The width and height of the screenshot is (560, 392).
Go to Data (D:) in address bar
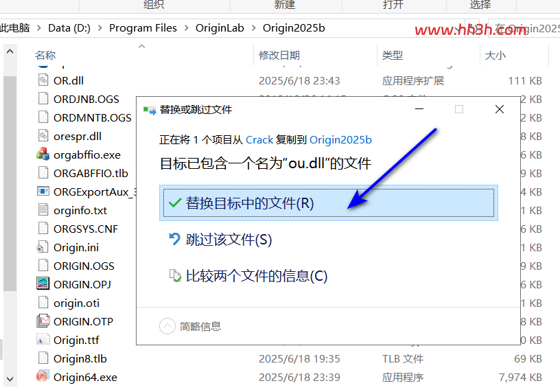(69, 28)
